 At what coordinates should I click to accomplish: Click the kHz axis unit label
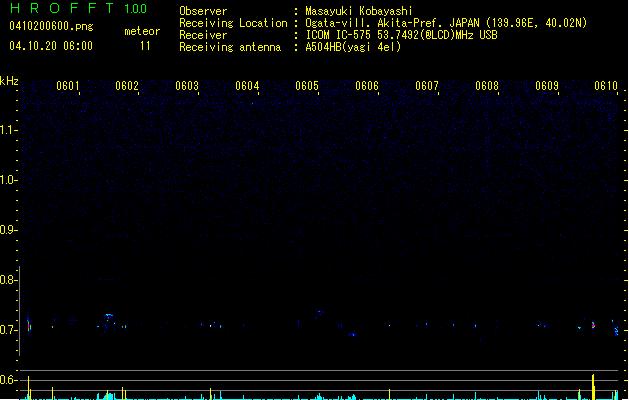[x=9, y=81]
